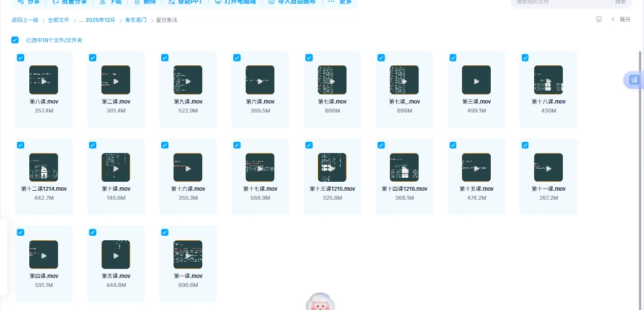This screenshot has width=644, height=310.
Task: Open the 第五课.mov file icon
Action: coord(116,254)
